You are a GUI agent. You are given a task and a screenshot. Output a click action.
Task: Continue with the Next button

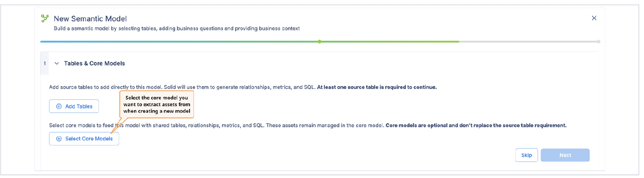pyautogui.click(x=565, y=155)
